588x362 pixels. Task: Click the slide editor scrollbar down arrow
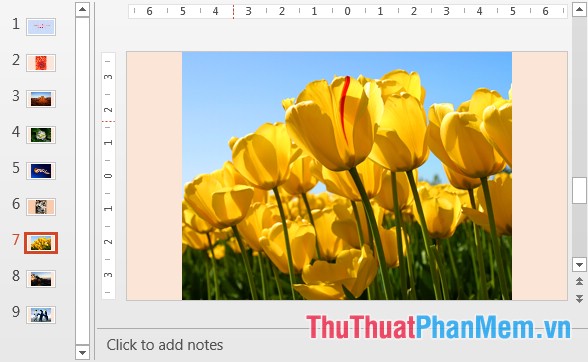(579, 265)
